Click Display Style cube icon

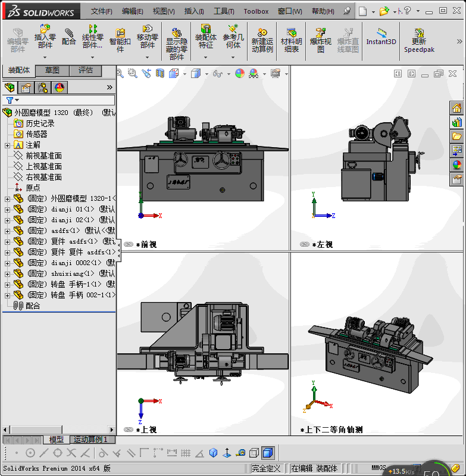[x=196, y=73]
